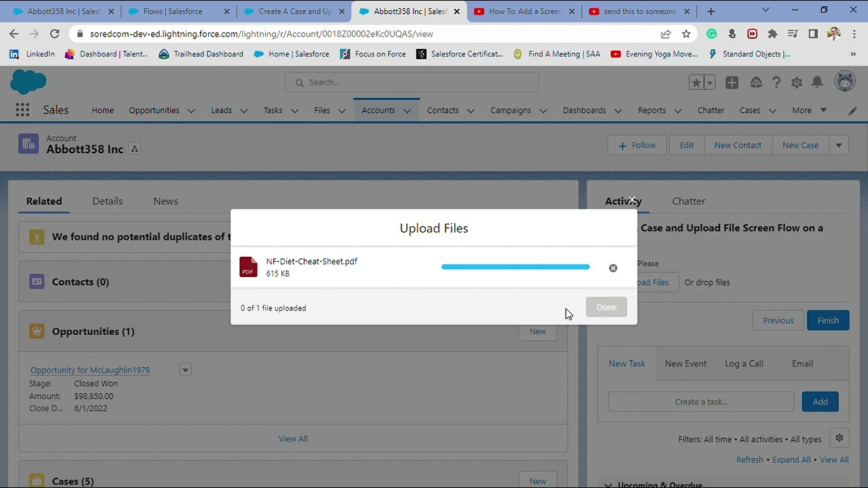Click the New Case button
This screenshot has width=868, height=488.
pos(800,145)
